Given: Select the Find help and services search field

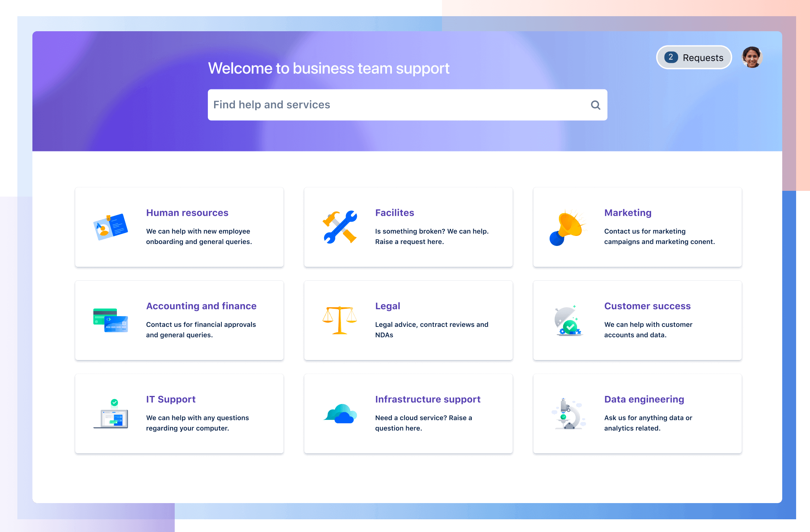Looking at the screenshot, I should tap(406, 104).
